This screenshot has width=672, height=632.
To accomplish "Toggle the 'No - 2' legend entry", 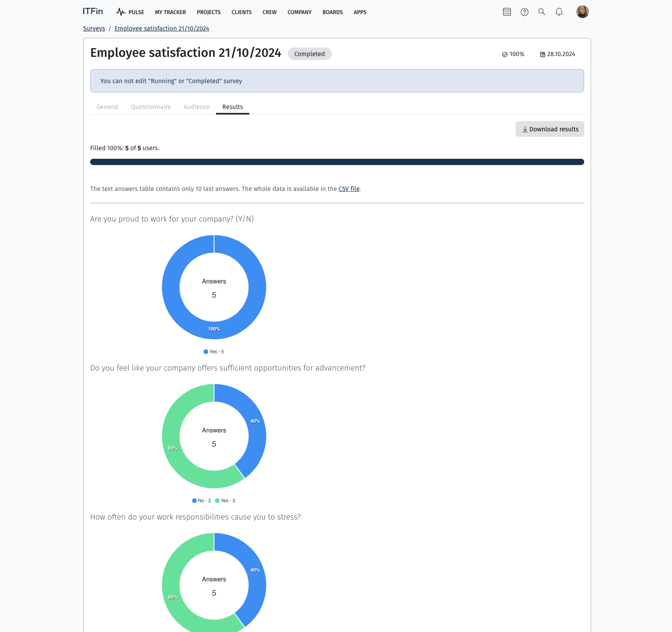I will (x=202, y=501).
